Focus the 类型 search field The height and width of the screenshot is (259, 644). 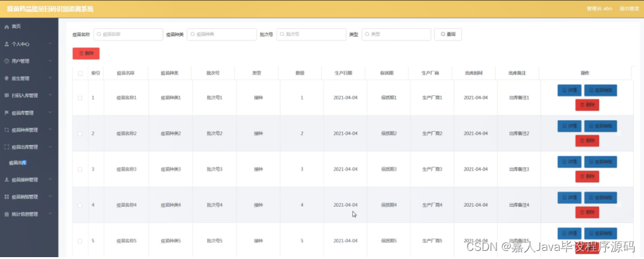tap(396, 34)
